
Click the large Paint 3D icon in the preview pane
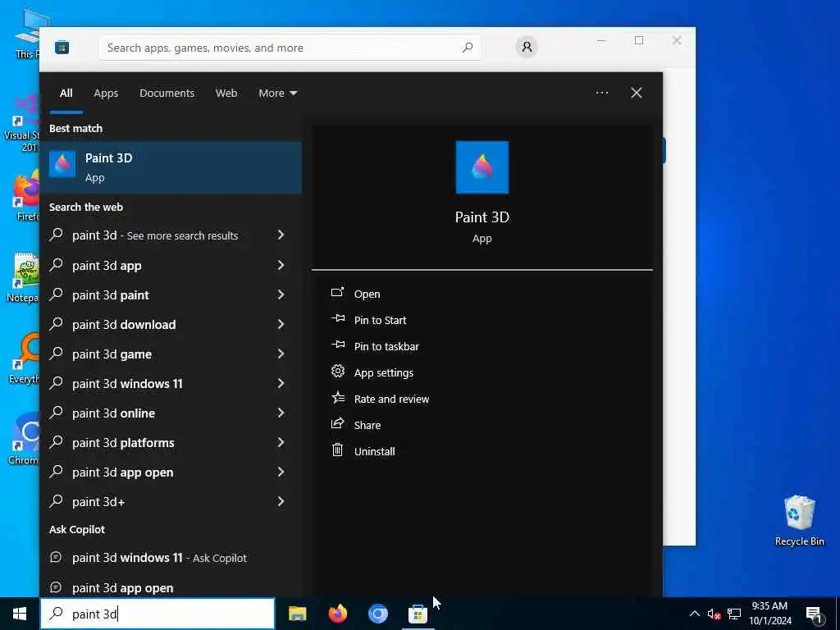482,167
